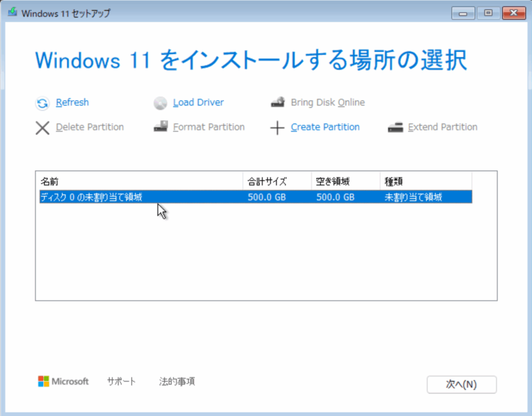Sort by the 合計サイズ column header

[x=276, y=182]
